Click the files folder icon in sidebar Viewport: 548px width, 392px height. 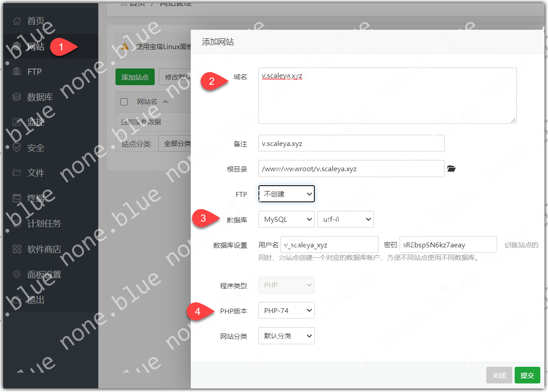tap(17, 173)
